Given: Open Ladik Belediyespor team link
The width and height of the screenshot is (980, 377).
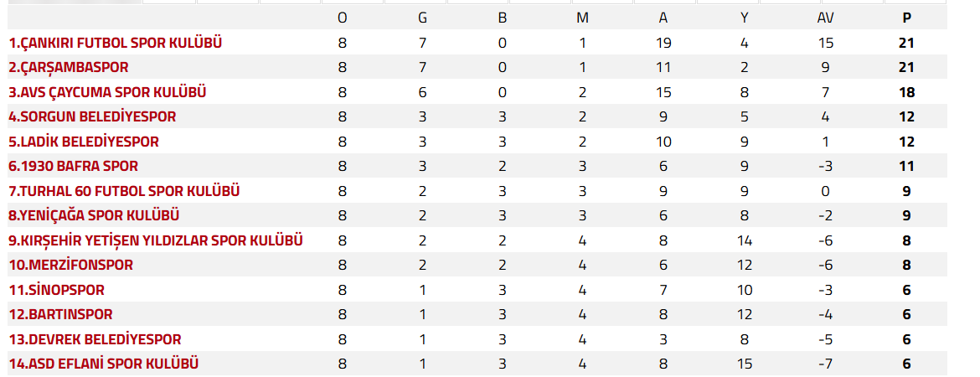Looking at the screenshot, I should (83, 142).
